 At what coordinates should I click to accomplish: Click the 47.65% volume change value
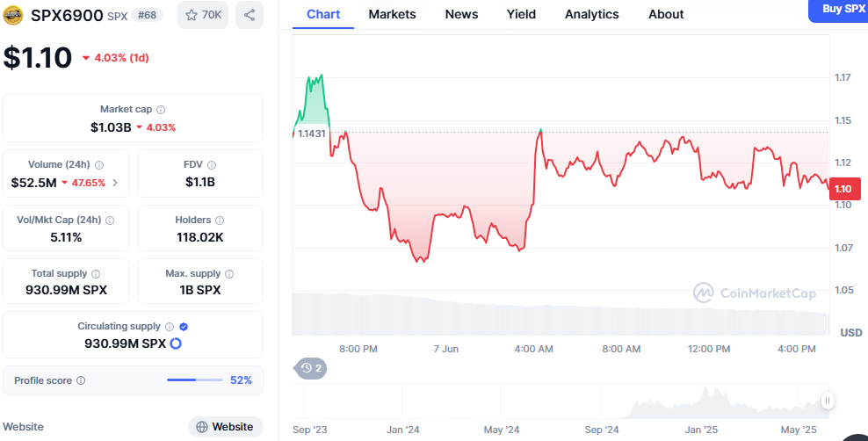point(83,183)
